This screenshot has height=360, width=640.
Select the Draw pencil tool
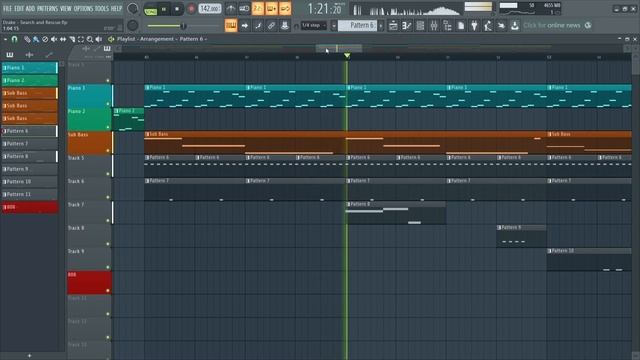[x=27, y=39]
